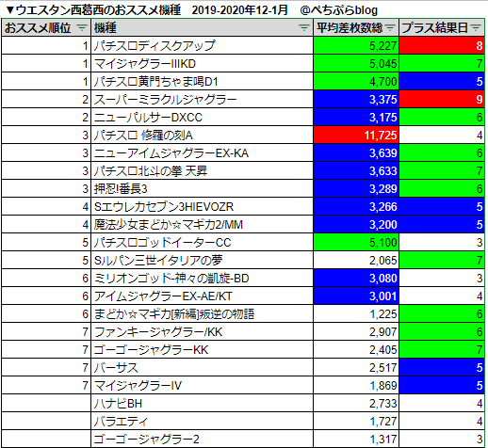The image size is (488, 448).
Task: Select cell まどか☆マギカ[新編]叛逆の物語
Action: 202,313
